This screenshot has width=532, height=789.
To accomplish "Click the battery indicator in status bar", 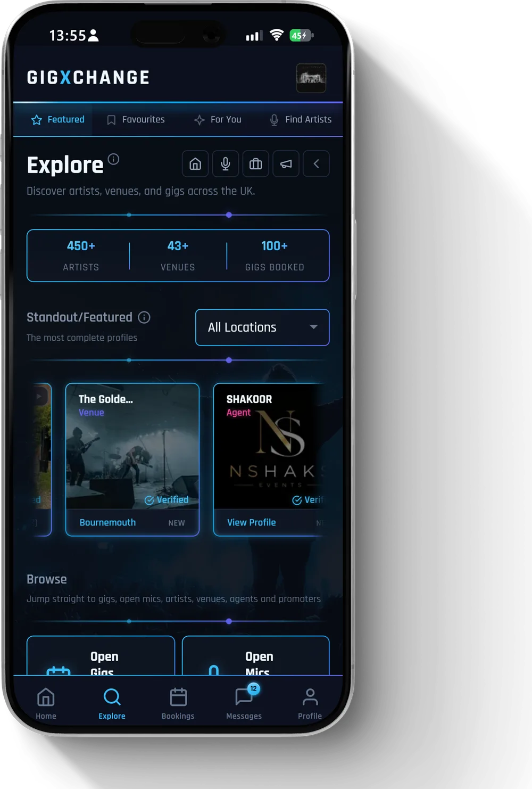I will pyautogui.click(x=302, y=36).
